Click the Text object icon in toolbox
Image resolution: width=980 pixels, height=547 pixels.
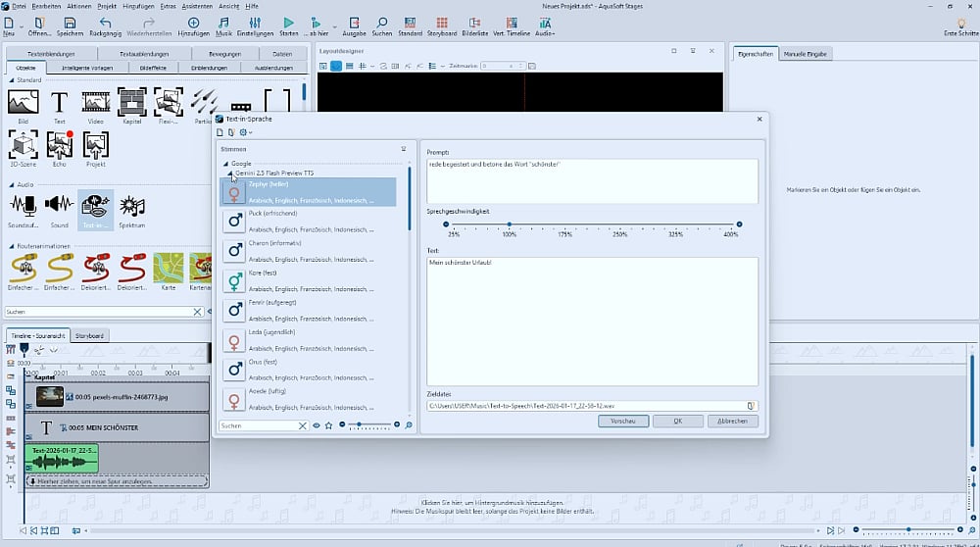click(59, 102)
